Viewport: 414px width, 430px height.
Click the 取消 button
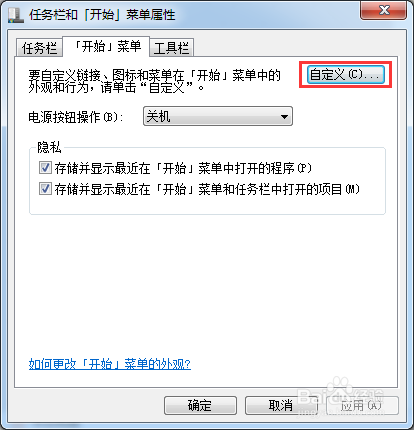click(281, 405)
